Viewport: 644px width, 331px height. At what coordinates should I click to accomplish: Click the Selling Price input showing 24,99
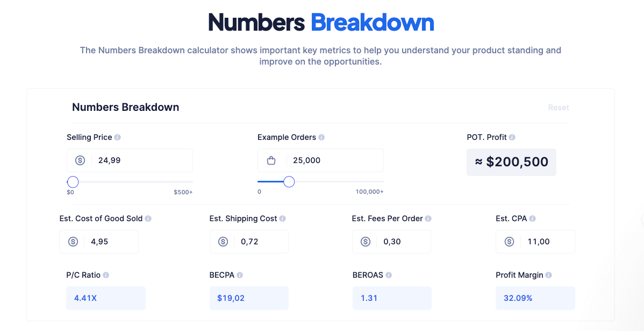[x=130, y=160]
